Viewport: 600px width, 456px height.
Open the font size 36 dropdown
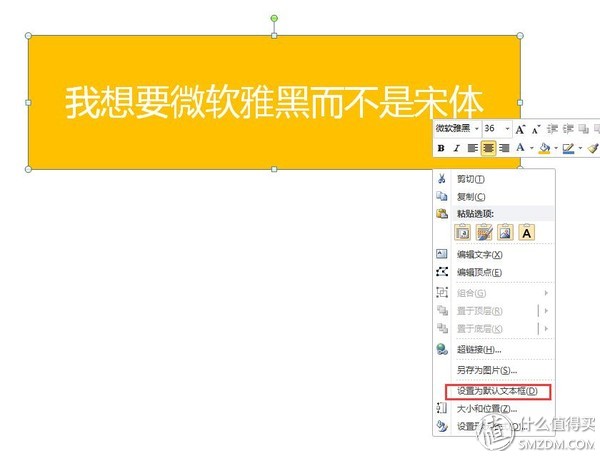click(x=507, y=129)
